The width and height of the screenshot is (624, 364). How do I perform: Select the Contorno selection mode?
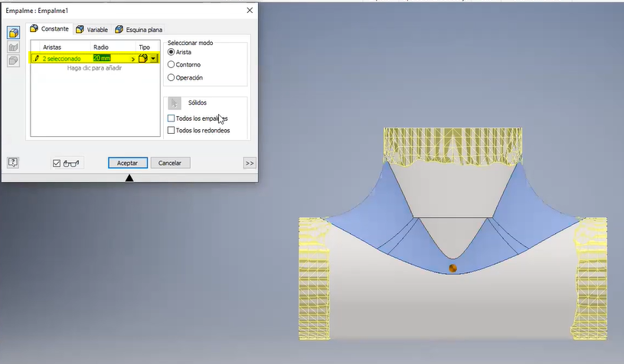[x=172, y=64]
